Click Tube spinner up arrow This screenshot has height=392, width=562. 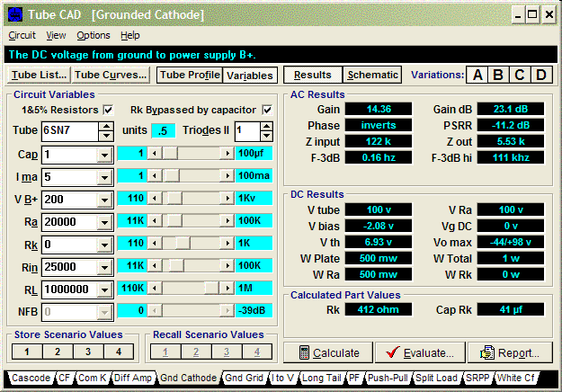pos(106,127)
